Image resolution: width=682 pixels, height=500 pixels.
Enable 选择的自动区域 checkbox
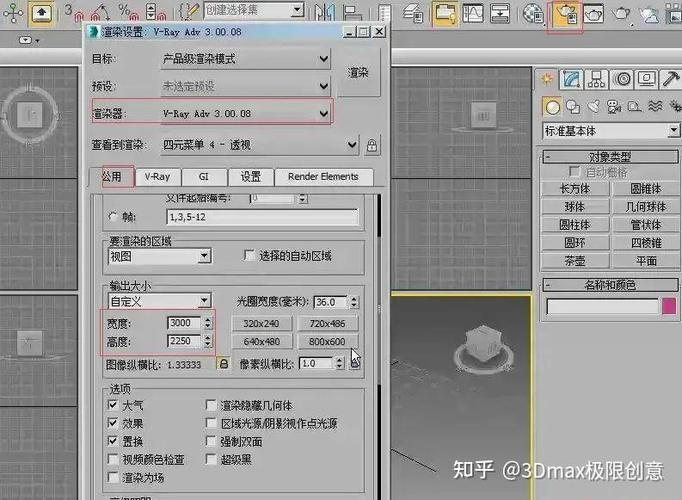pyautogui.click(x=249, y=255)
